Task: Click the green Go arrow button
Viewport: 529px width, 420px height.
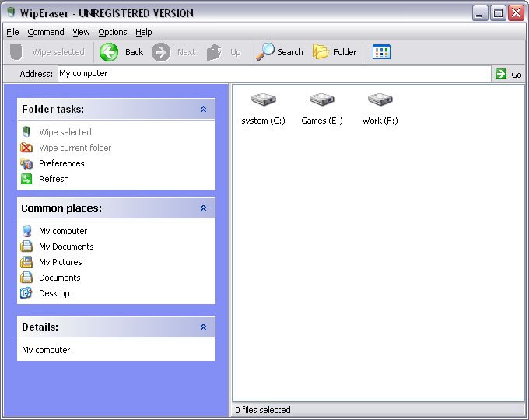Action: click(x=501, y=74)
